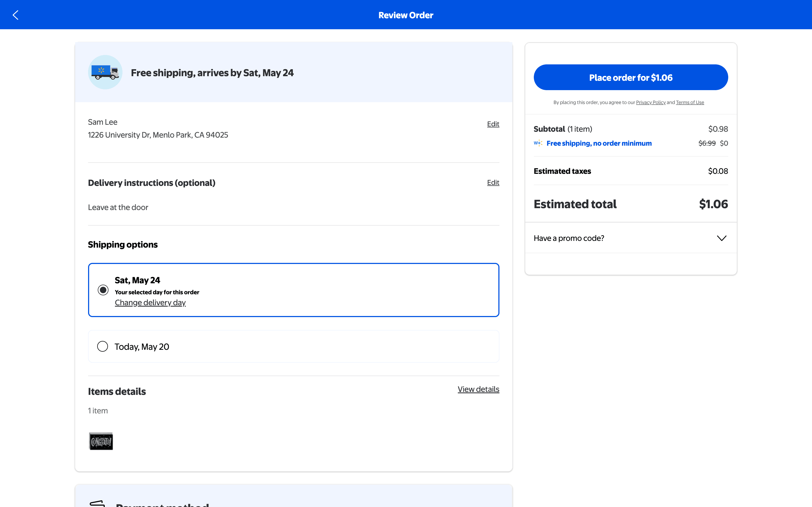Edit the shipping address
This screenshot has width=812, height=507.
click(493, 124)
